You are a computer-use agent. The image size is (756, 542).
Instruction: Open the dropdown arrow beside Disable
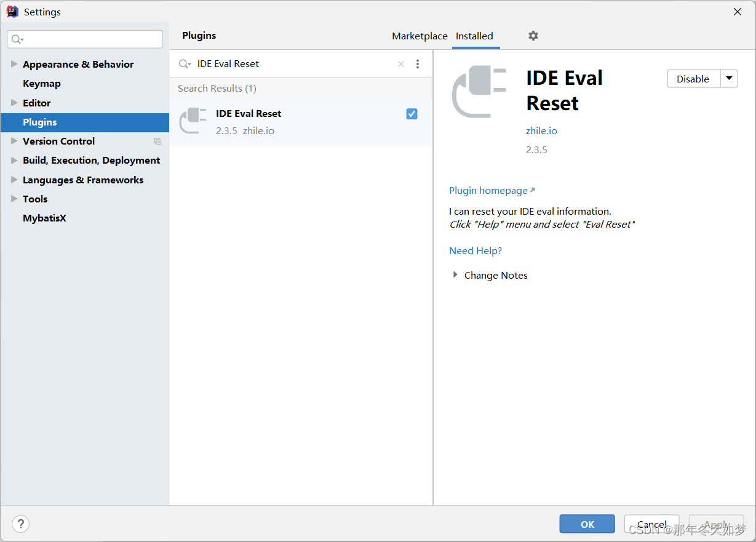[729, 79]
